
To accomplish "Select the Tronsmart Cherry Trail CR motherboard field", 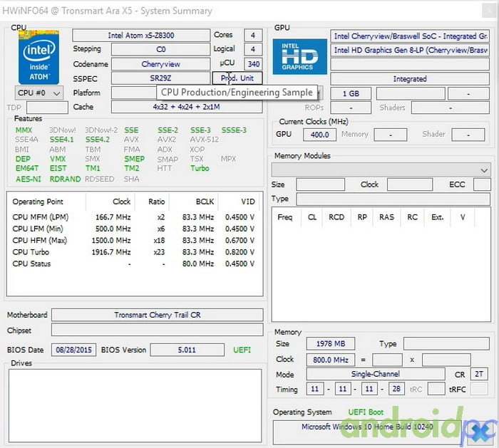I will point(157,315).
